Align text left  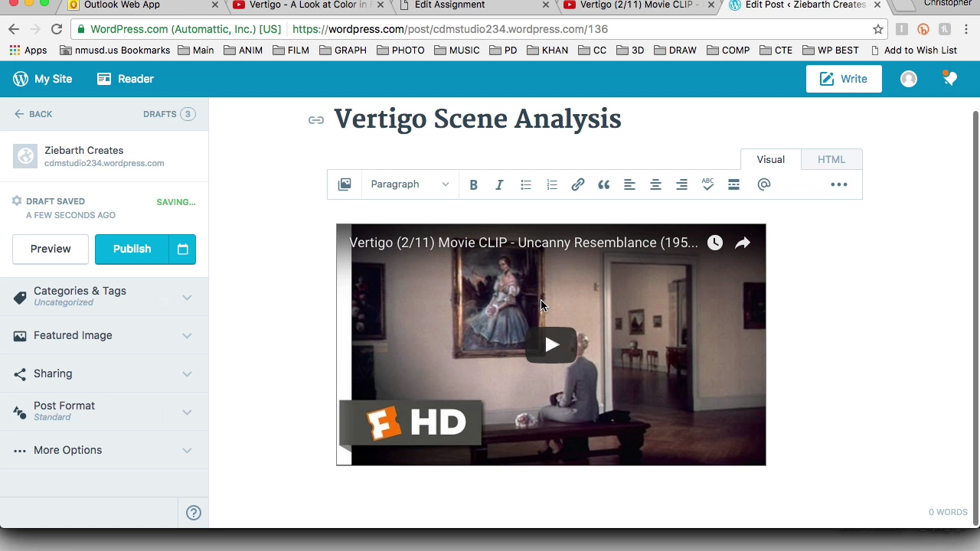629,184
